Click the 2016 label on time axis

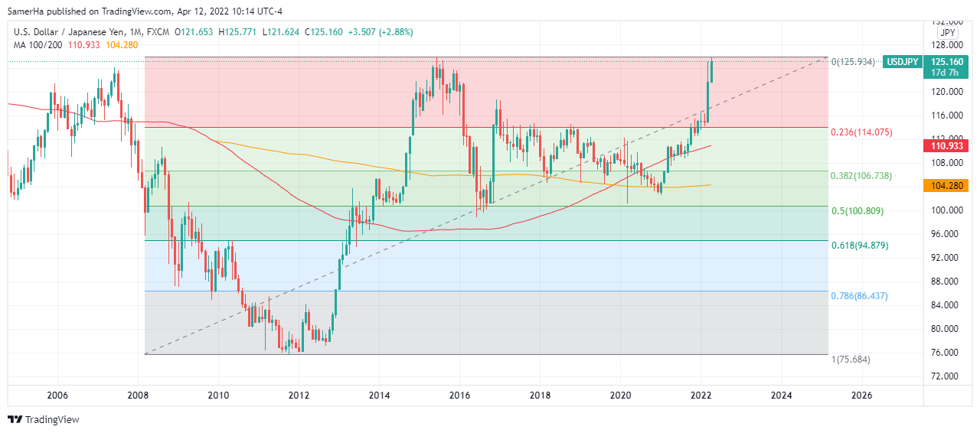coord(459,396)
